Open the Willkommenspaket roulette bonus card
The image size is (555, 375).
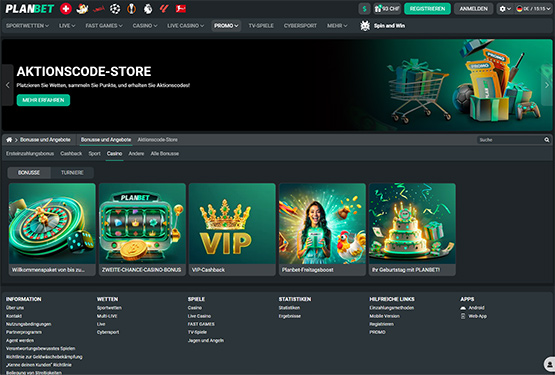tap(52, 229)
